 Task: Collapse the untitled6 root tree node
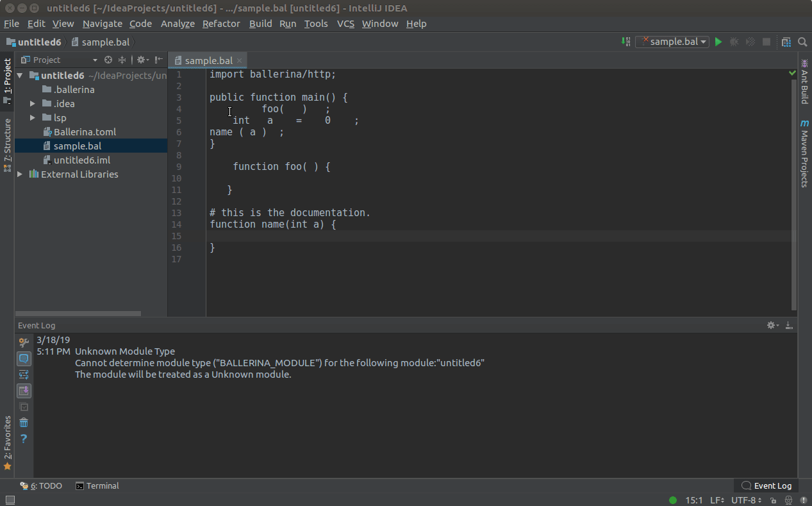[20, 76]
